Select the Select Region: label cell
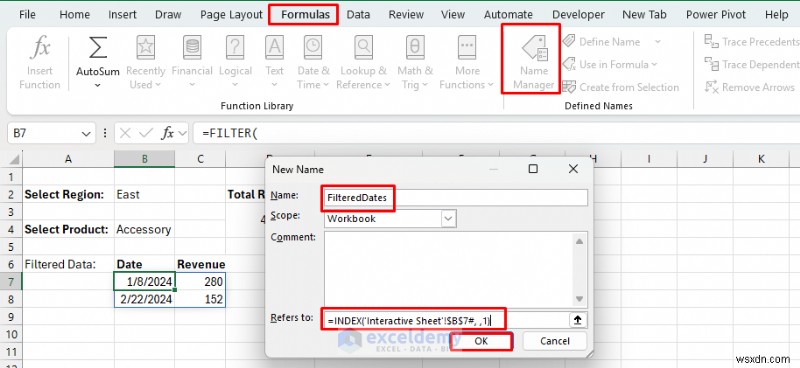Viewport: 800px width, 368px height. point(68,194)
